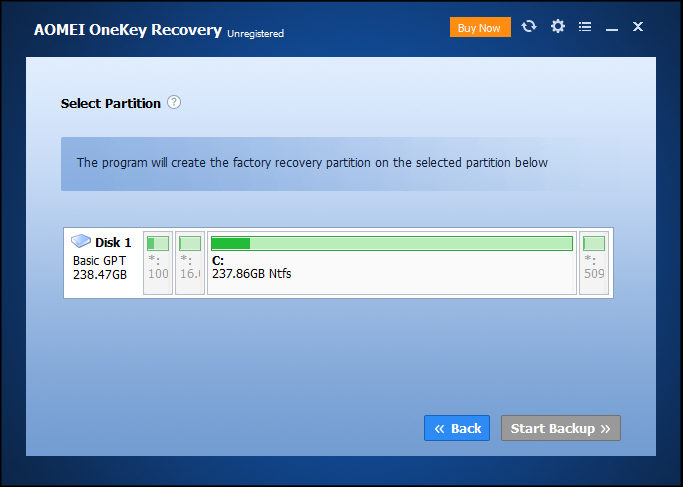Click the help question mark beside Select Partition
This screenshot has width=683, height=487.
click(174, 102)
